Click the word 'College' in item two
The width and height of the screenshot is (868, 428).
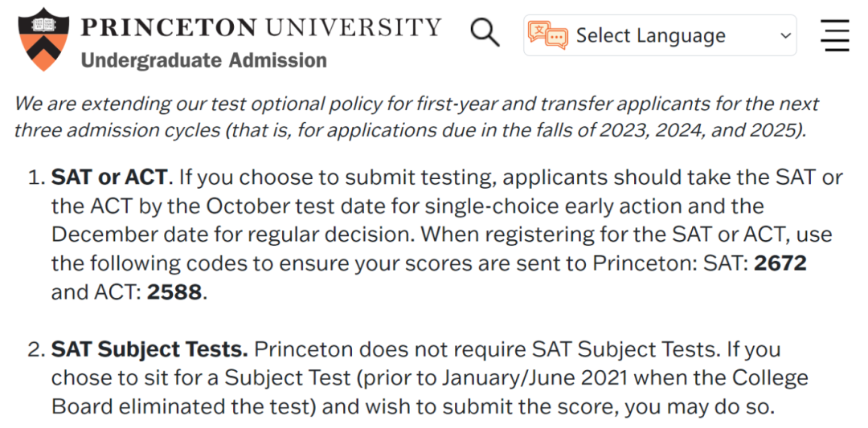769,379
